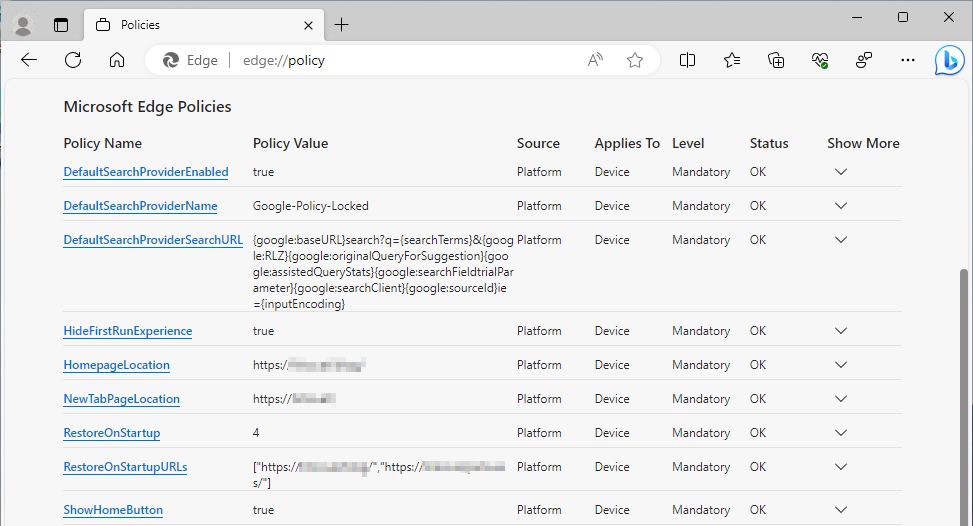Screen dimensions: 973x526
Task: Add page to favorites star icon
Action: point(635,60)
